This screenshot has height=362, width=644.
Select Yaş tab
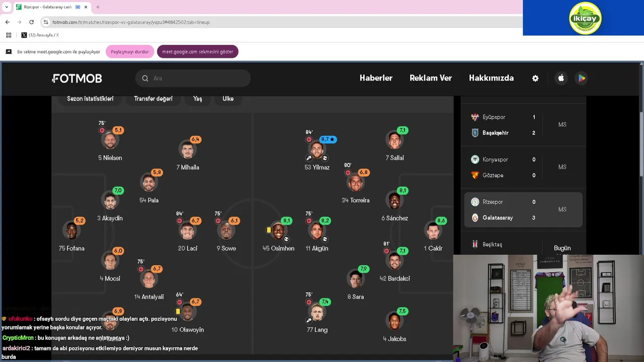pyautogui.click(x=198, y=99)
